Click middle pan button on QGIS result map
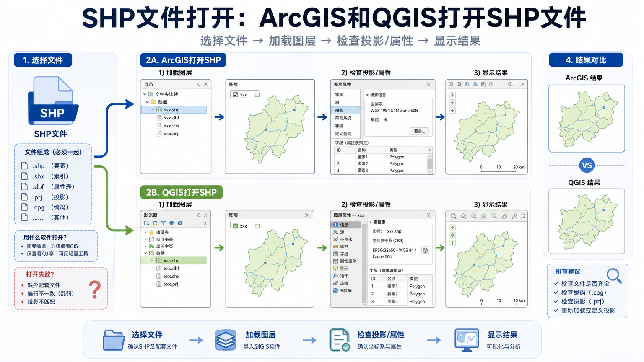This screenshot has width=644, height=362. coord(453,235)
